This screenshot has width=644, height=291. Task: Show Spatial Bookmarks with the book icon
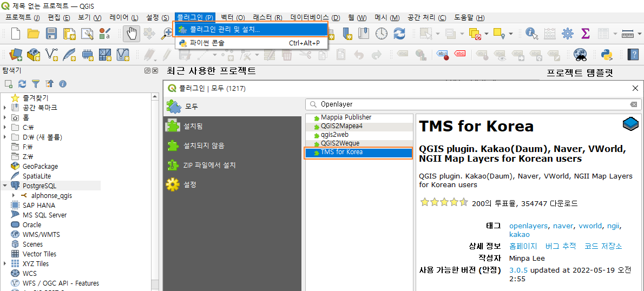364,33
